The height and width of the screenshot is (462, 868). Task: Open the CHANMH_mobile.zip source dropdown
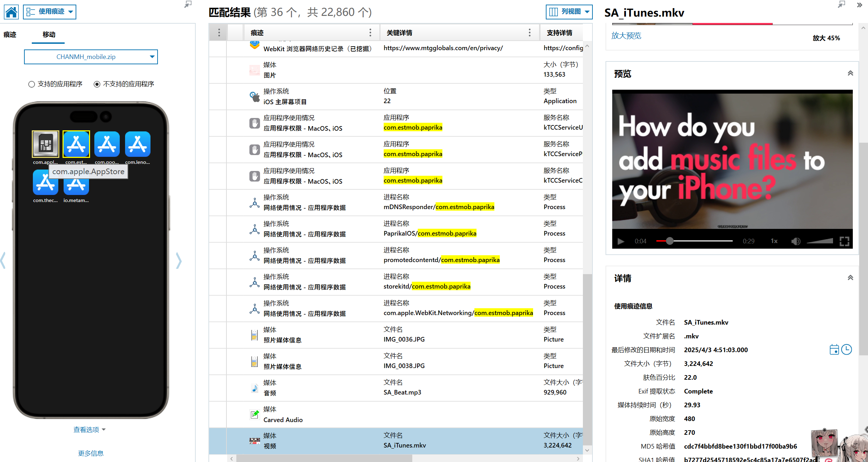tap(91, 57)
